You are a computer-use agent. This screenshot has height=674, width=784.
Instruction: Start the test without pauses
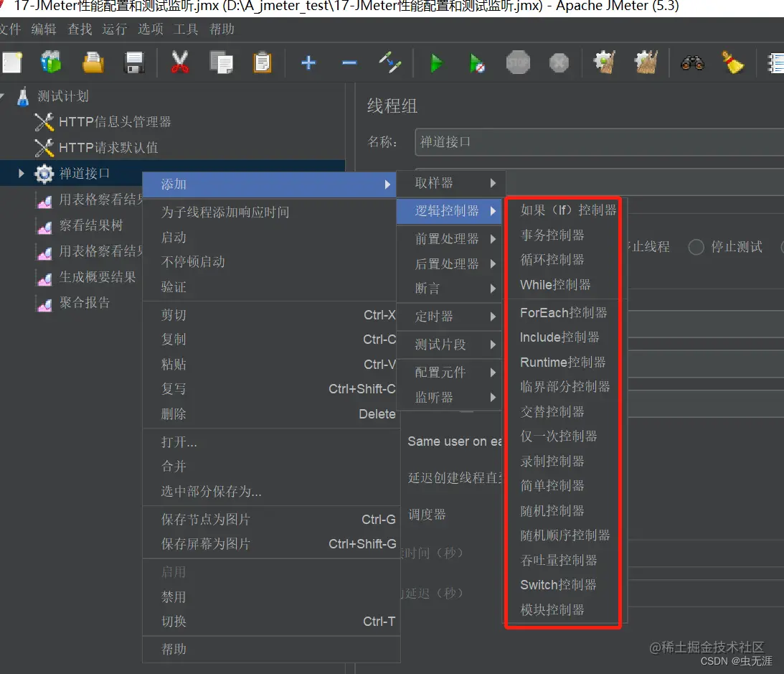pyautogui.click(x=477, y=63)
